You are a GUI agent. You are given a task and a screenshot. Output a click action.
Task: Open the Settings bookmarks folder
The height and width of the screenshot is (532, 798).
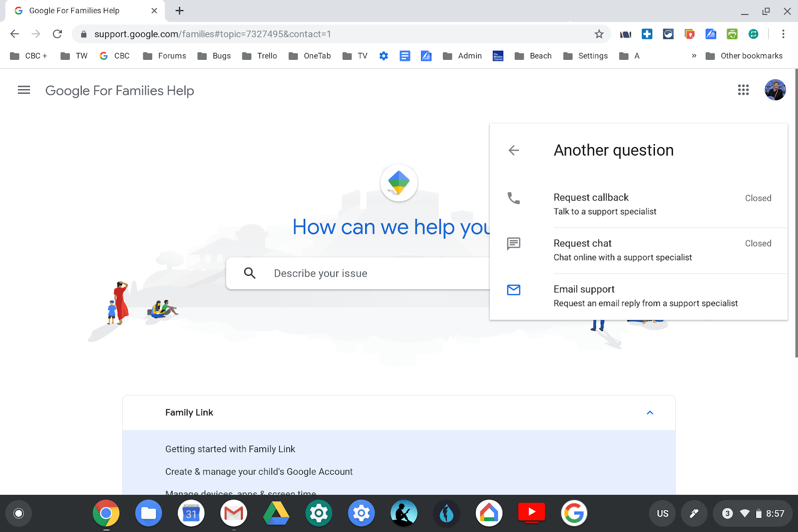coord(586,56)
